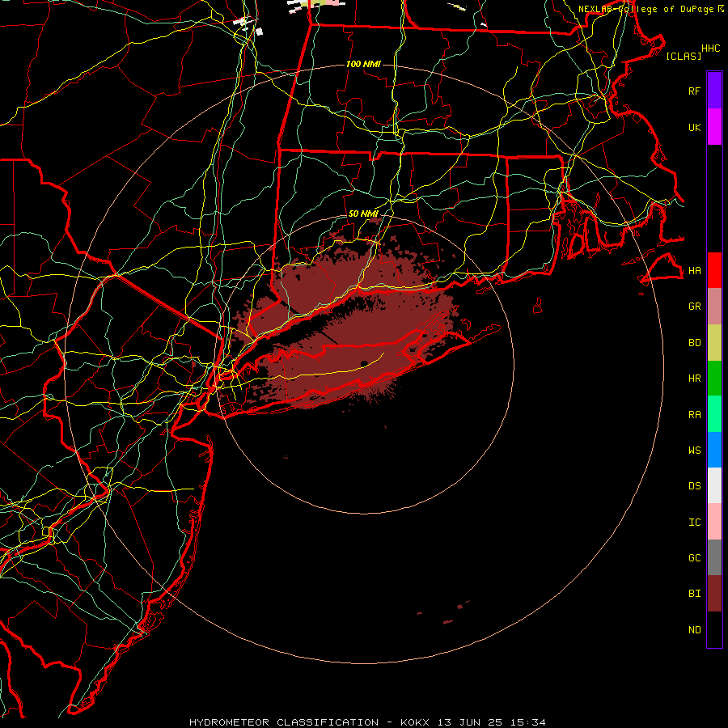Click the RF purple legend swatch
Viewport: 728px width, 728px height.
pos(714,91)
